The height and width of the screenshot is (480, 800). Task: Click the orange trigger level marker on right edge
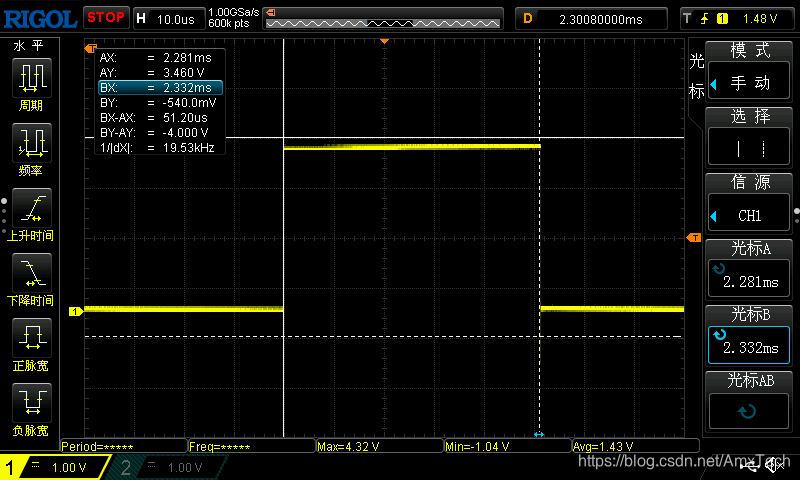pos(694,238)
